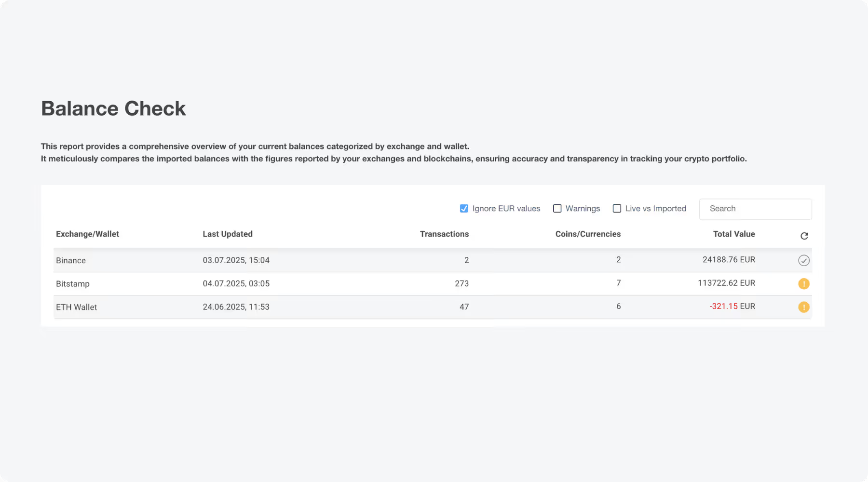Click the Coins/Currencies column header
Viewport: 868px width, 482px height.
click(587, 234)
